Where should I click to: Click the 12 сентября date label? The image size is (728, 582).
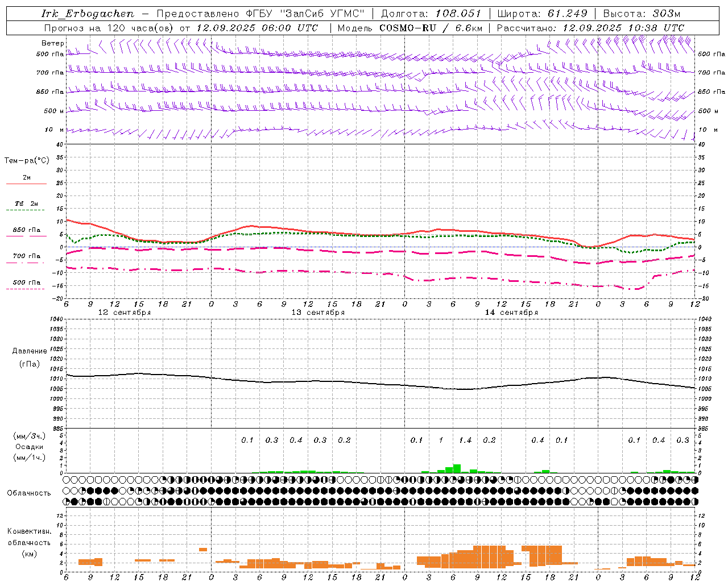(124, 313)
